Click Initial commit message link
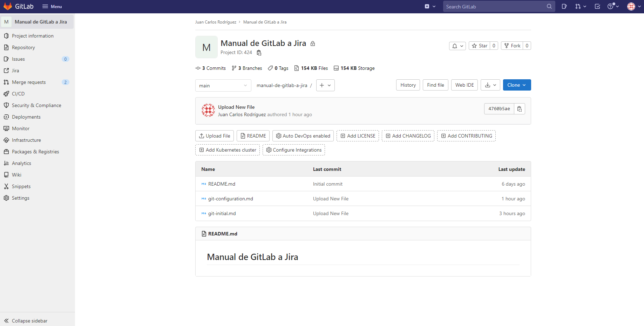644x326 pixels. pyautogui.click(x=328, y=184)
